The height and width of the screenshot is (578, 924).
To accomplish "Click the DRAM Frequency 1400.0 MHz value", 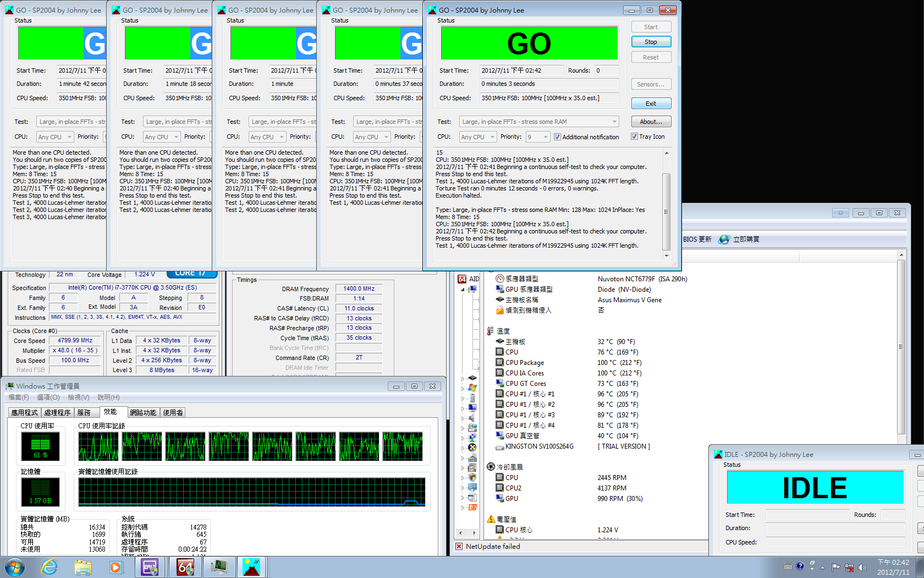I will [x=359, y=289].
